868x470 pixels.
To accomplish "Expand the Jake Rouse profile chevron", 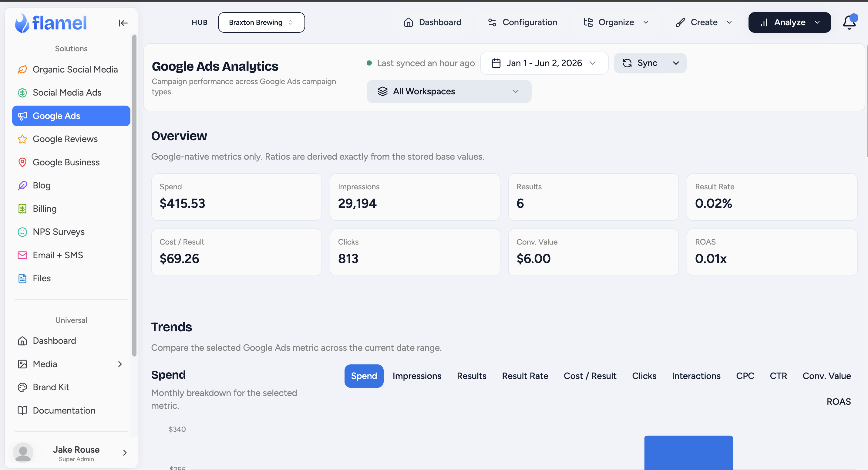I will point(125,452).
